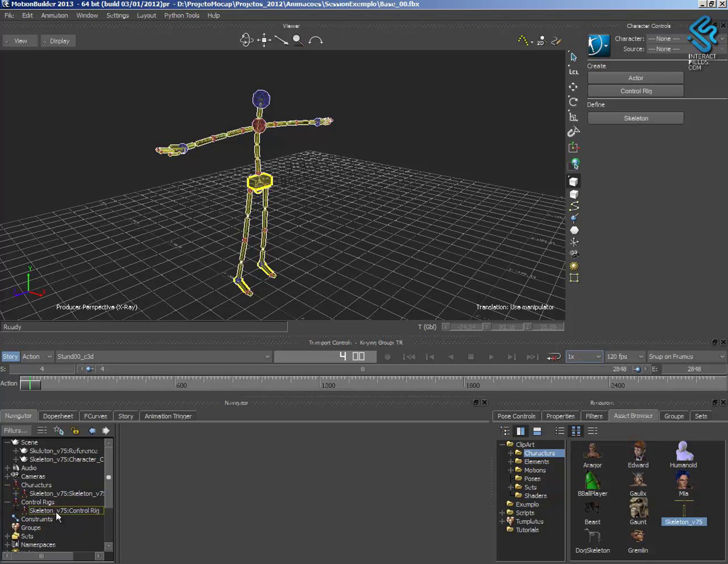The width and height of the screenshot is (728, 564).
Task: Click the Control Rig create button
Action: [635, 91]
